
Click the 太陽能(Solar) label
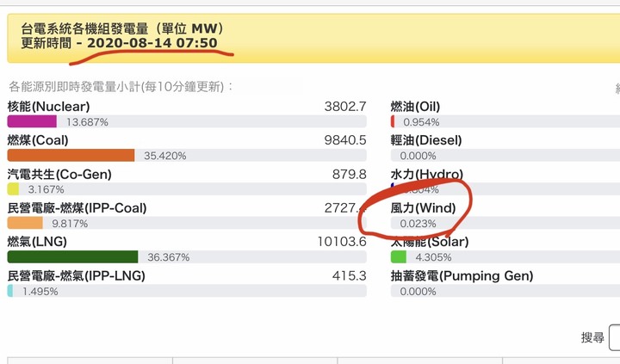tap(430, 242)
